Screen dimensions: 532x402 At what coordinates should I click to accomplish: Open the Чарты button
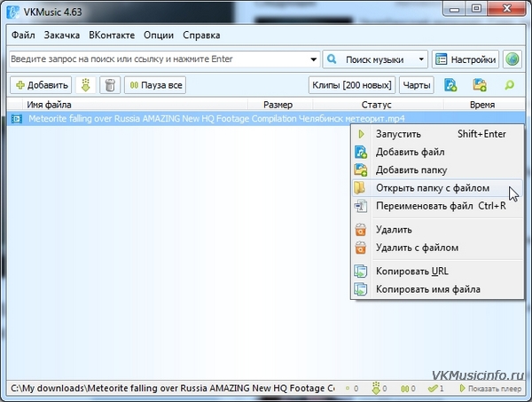coord(417,85)
